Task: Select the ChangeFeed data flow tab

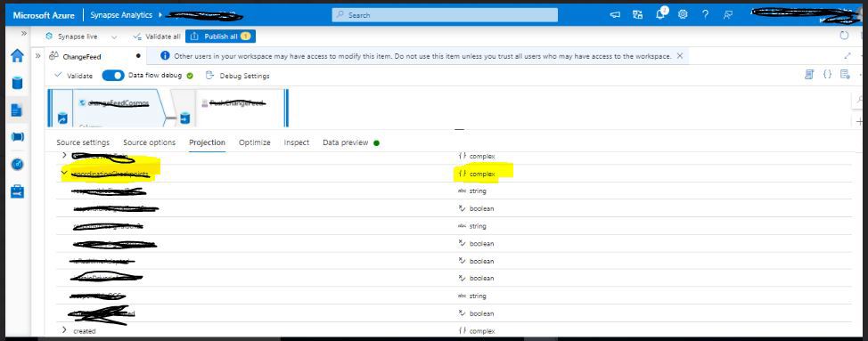Action: [82, 56]
